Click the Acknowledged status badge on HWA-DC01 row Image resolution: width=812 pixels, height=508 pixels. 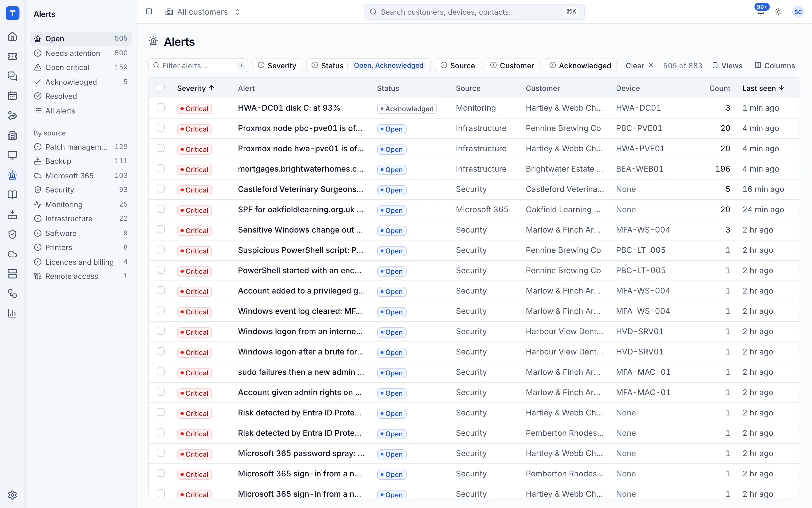point(407,109)
